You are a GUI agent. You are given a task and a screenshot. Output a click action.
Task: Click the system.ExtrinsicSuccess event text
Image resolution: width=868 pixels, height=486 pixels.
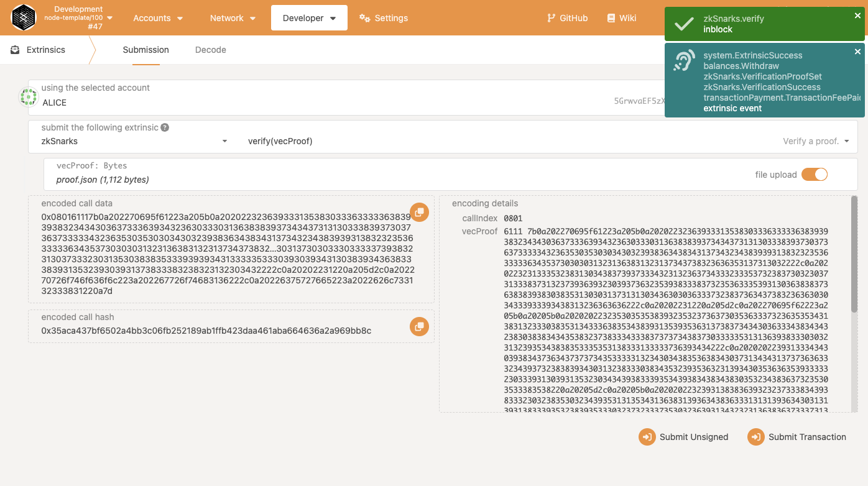pyautogui.click(x=753, y=55)
